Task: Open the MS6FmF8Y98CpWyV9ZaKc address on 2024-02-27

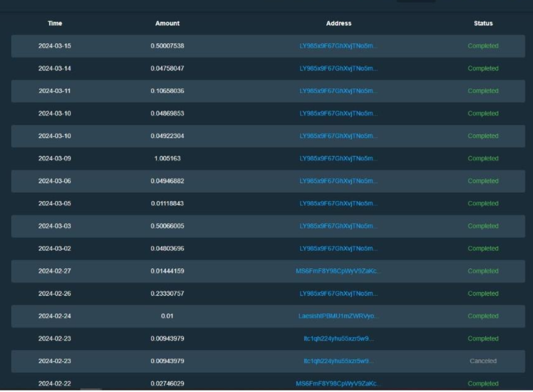Action: pyautogui.click(x=338, y=271)
